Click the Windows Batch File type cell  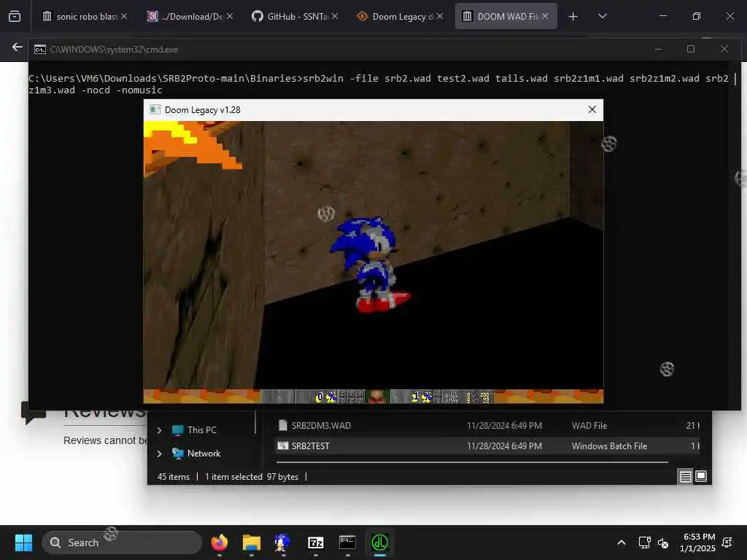(609, 446)
